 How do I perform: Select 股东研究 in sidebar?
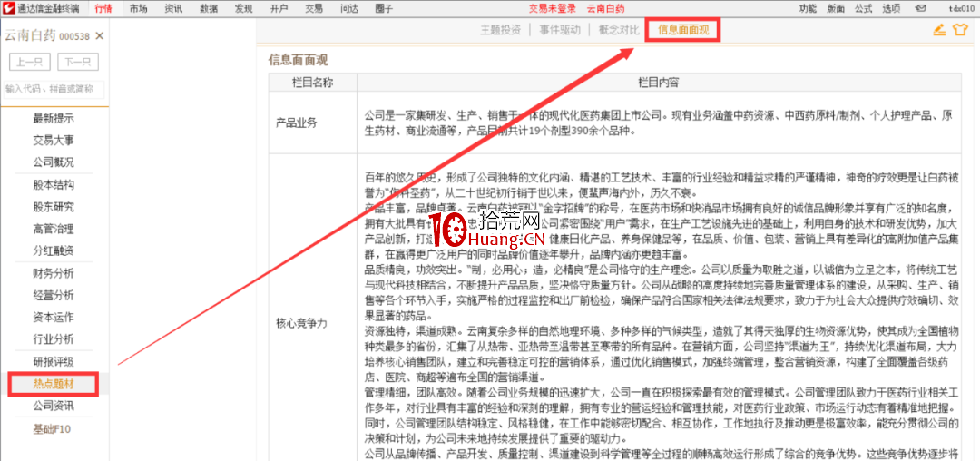click(54, 207)
